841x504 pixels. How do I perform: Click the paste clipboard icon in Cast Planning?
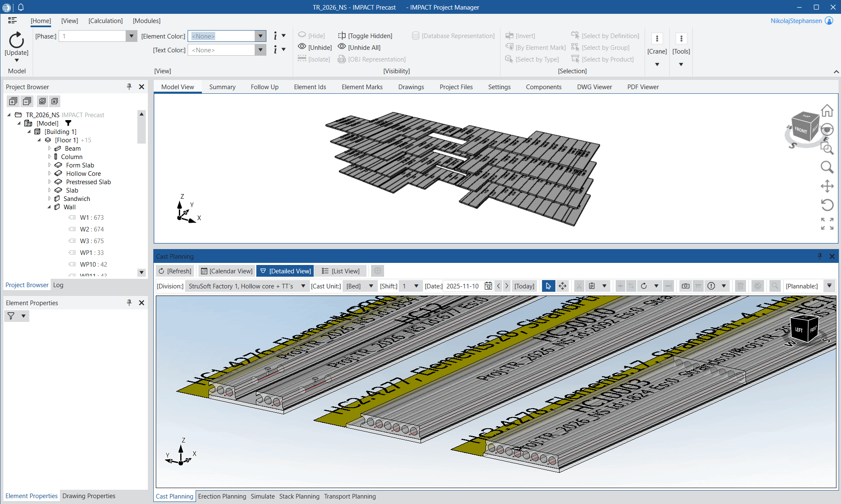click(592, 286)
